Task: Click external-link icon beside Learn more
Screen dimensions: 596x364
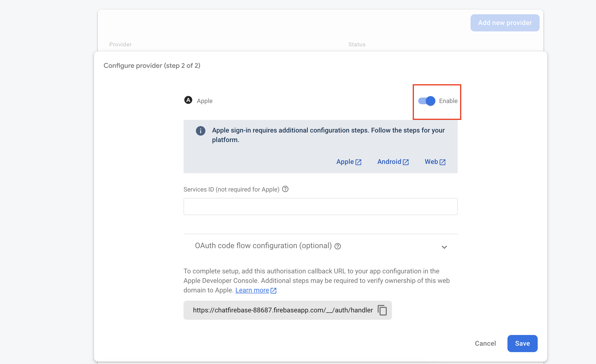Action: click(273, 290)
